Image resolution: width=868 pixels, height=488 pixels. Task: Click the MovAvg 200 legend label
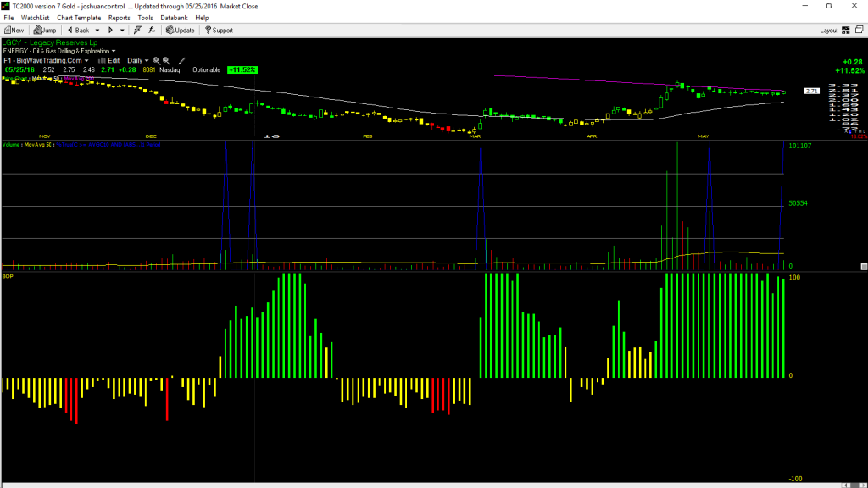[x=79, y=79]
